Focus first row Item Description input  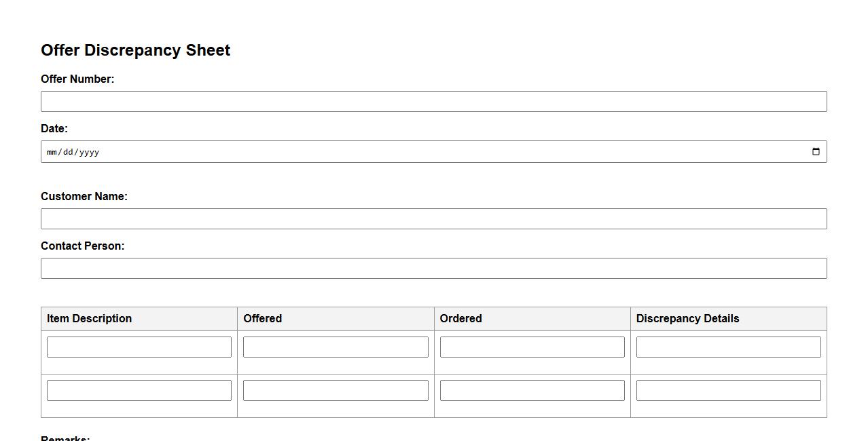point(139,347)
